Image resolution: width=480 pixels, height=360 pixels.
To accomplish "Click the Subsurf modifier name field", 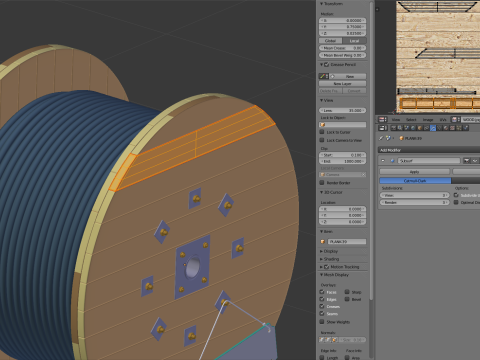I will [x=429, y=161].
